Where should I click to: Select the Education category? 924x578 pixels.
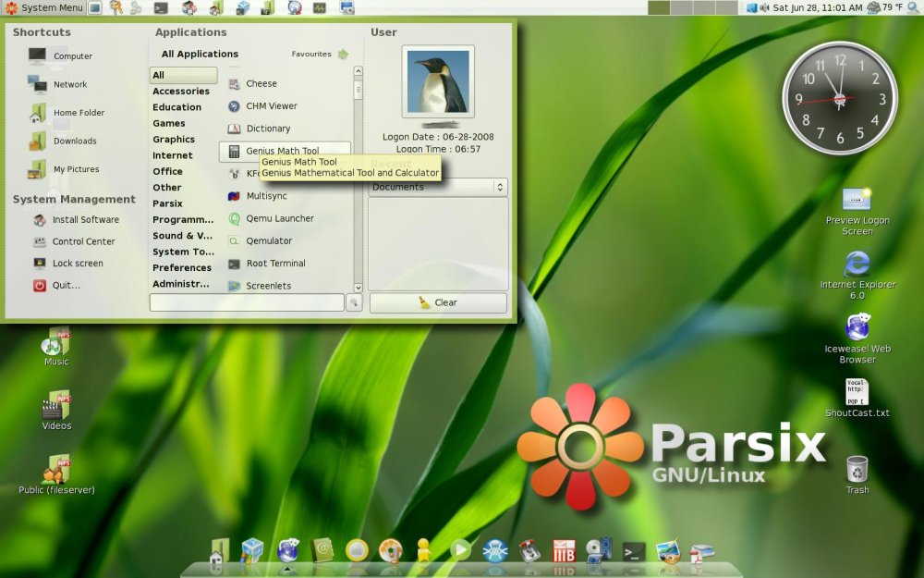click(x=176, y=106)
